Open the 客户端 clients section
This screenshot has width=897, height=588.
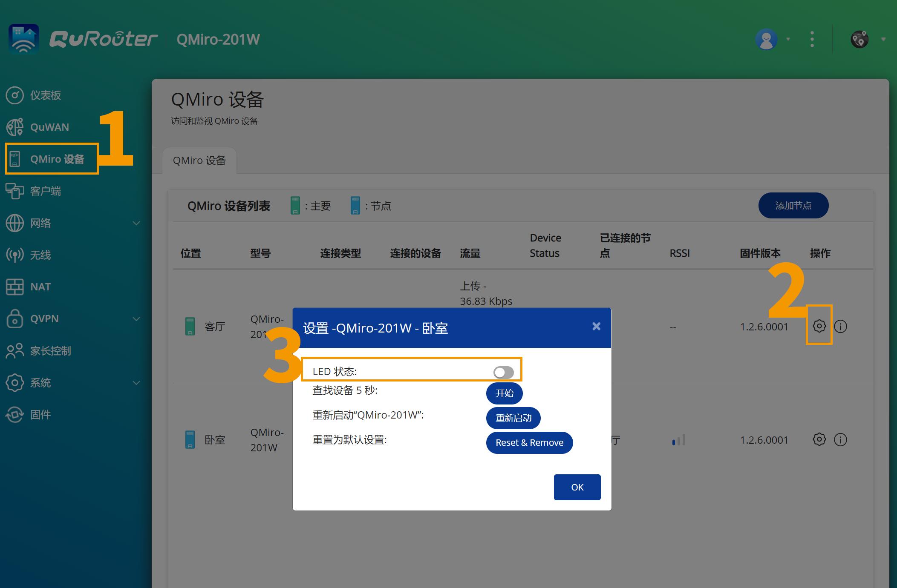[15, 191]
